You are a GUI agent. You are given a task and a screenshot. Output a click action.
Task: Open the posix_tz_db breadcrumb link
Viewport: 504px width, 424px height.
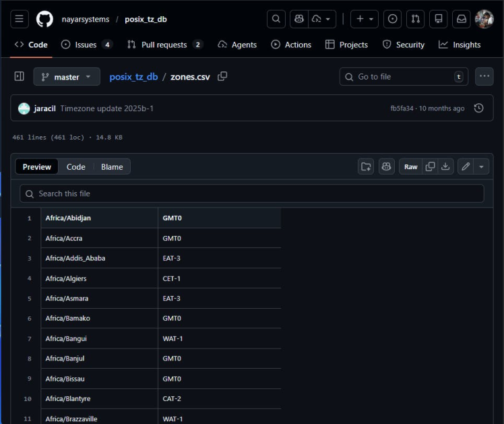pyautogui.click(x=133, y=77)
